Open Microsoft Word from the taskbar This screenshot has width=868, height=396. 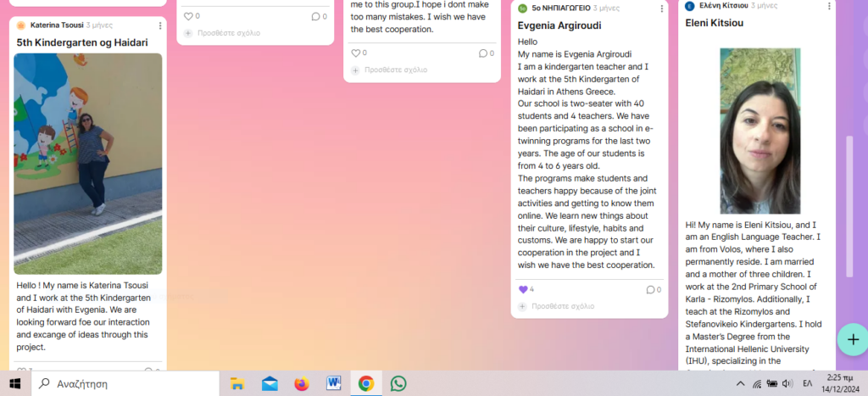click(x=333, y=383)
